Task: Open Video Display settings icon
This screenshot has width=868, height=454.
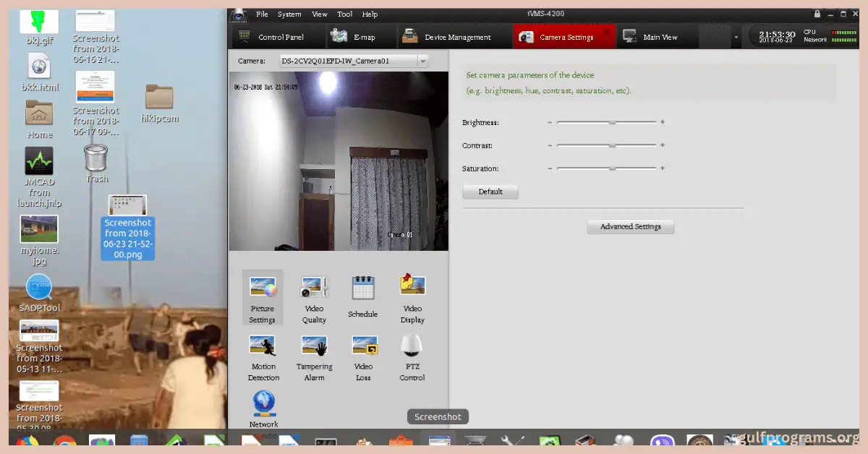Action: pos(412,286)
